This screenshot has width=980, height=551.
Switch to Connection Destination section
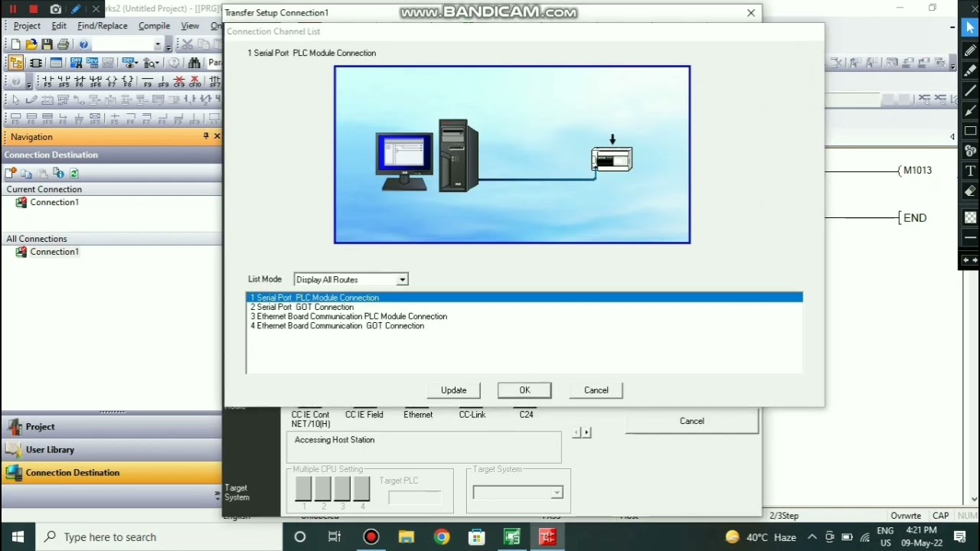click(x=112, y=473)
